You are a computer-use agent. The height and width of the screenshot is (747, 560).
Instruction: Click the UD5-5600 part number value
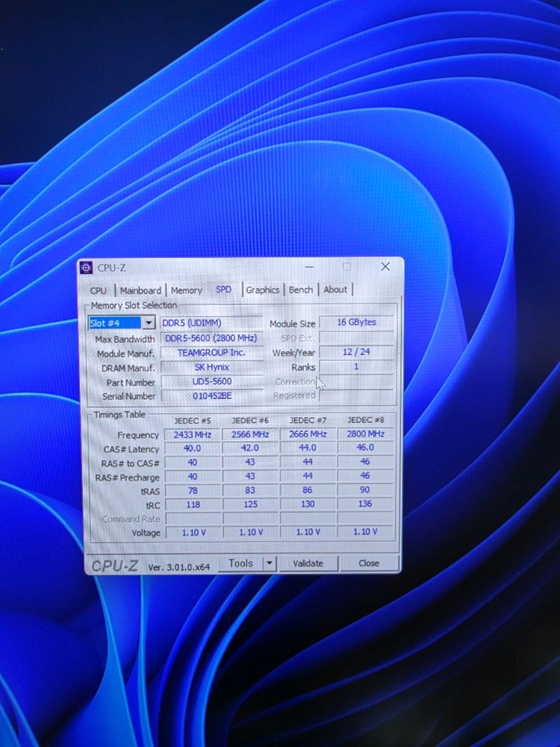212,382
